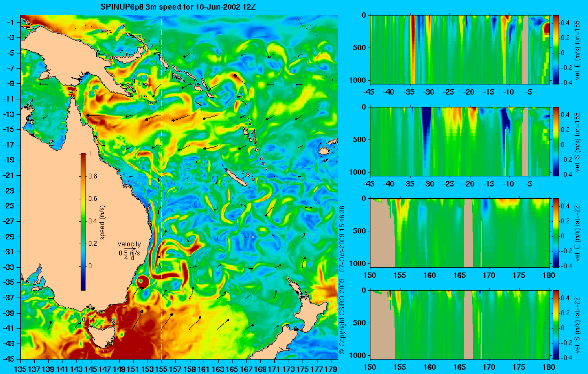Click the vel. E lon=155 color scale bar

[556, 50]
